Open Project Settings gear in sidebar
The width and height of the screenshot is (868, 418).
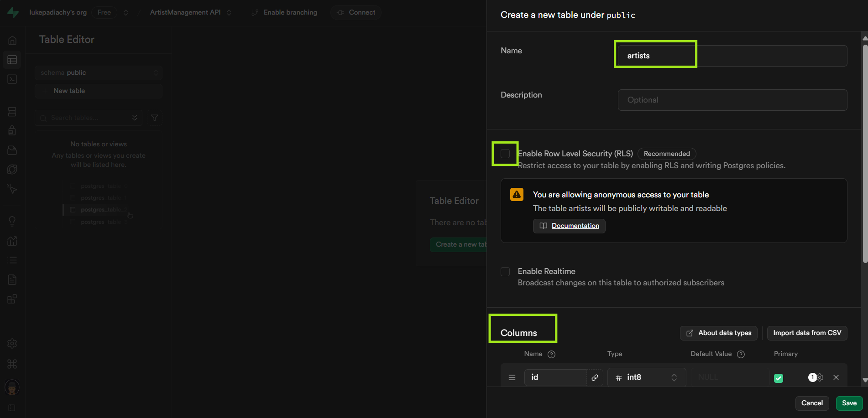click(x=12, y=344)
